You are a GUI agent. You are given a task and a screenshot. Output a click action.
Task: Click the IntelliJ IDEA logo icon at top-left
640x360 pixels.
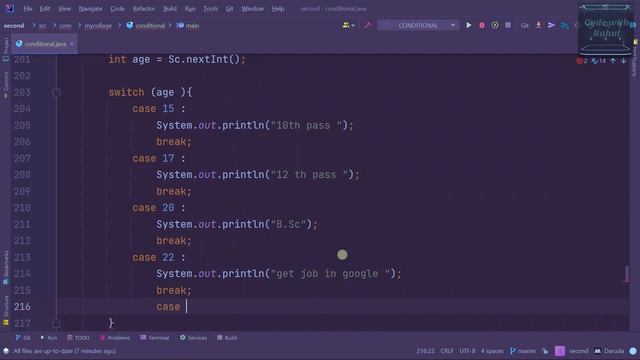click(10, 8)
